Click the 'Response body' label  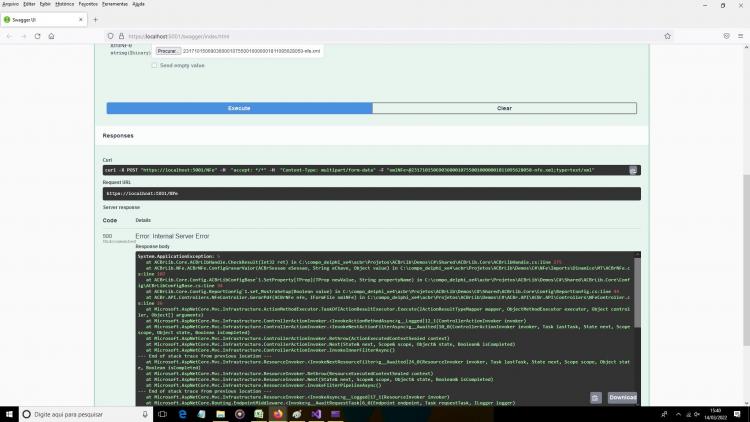pos(153,246)
